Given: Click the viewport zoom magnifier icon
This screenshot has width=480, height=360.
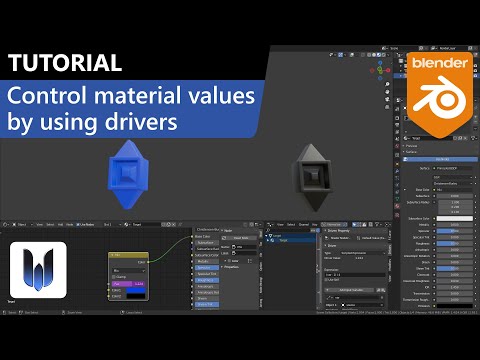Looking at the screenshot, I should coord(387,84).
